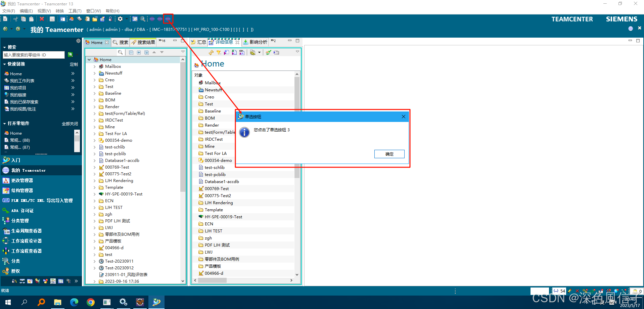Click the cut scissors icon in the toolbar
This screenshot has width=644, height=309.
click(x=16, y=19)
